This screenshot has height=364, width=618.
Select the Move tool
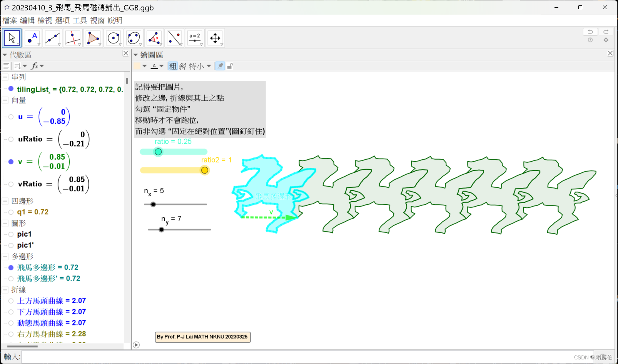(12, 38)
